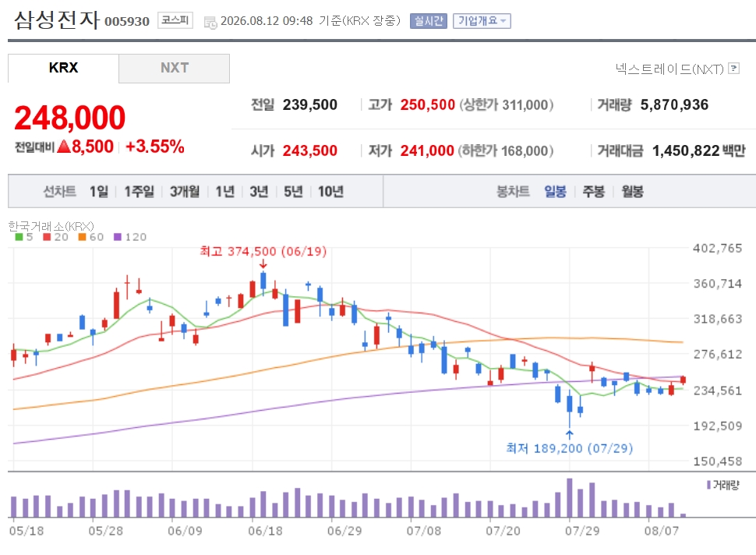The image size is (756, 555).
Task: Click the green 5-day moving average swatch
Action: 19,237
